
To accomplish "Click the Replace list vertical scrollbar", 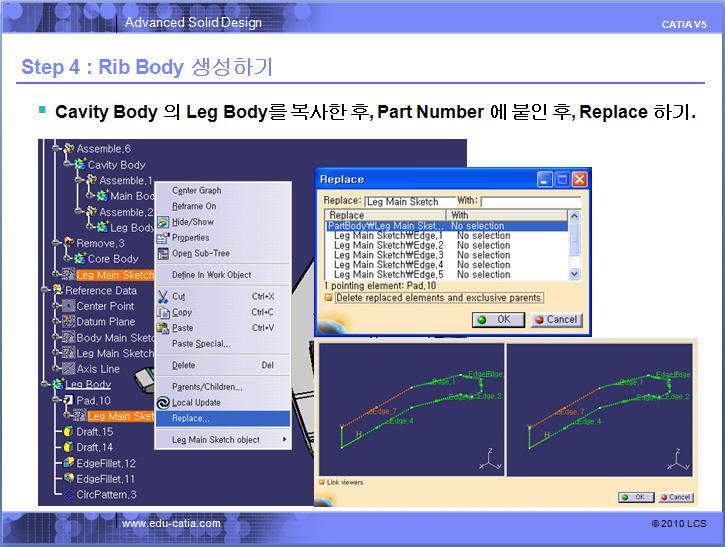I will point(574,245).
